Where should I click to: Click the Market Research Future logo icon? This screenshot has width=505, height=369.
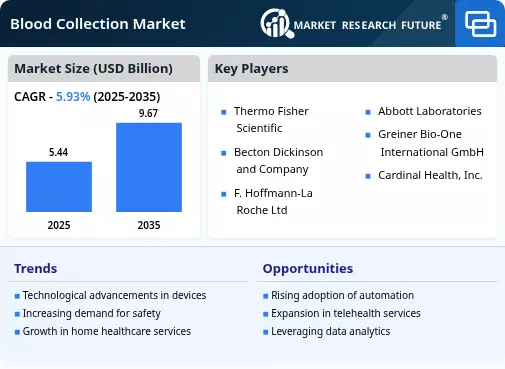[x=277, y=23]
